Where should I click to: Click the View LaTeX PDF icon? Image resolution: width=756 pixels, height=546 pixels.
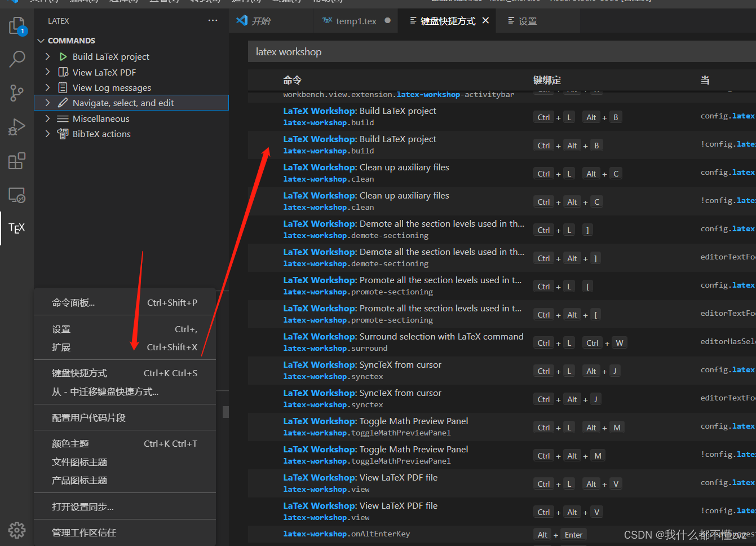63,72
